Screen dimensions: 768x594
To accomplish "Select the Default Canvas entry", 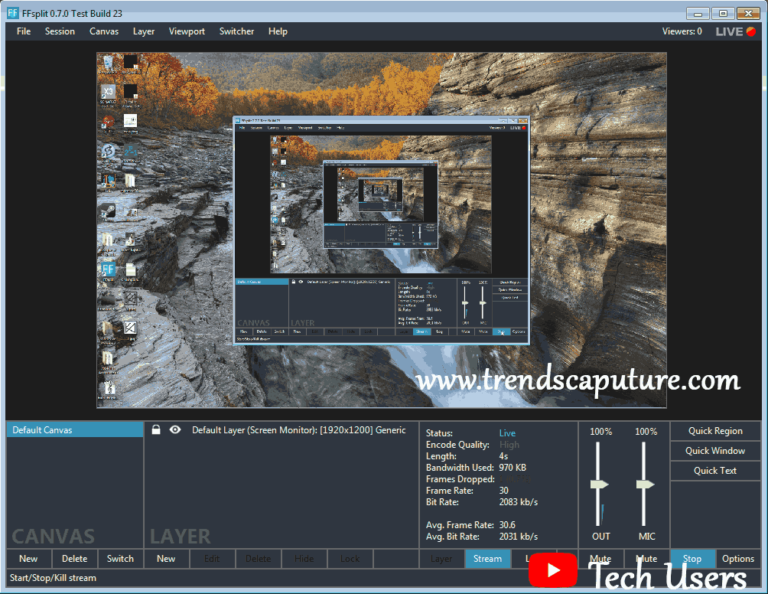I will 75,430.
